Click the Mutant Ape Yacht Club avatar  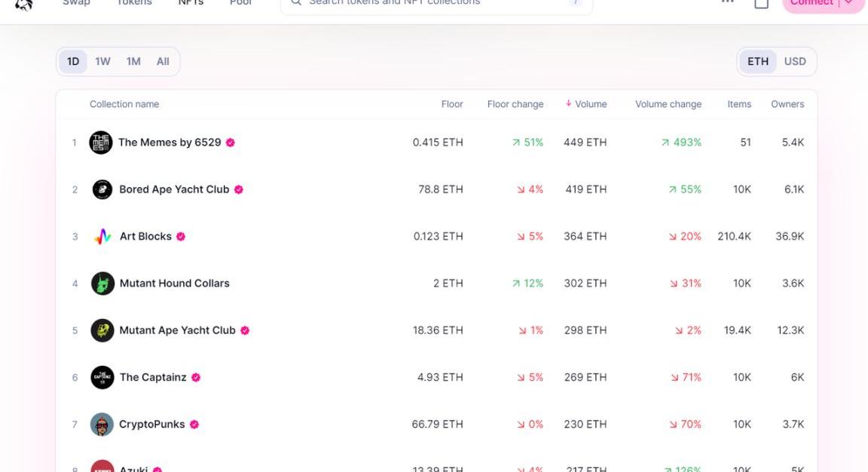point(102,331)
